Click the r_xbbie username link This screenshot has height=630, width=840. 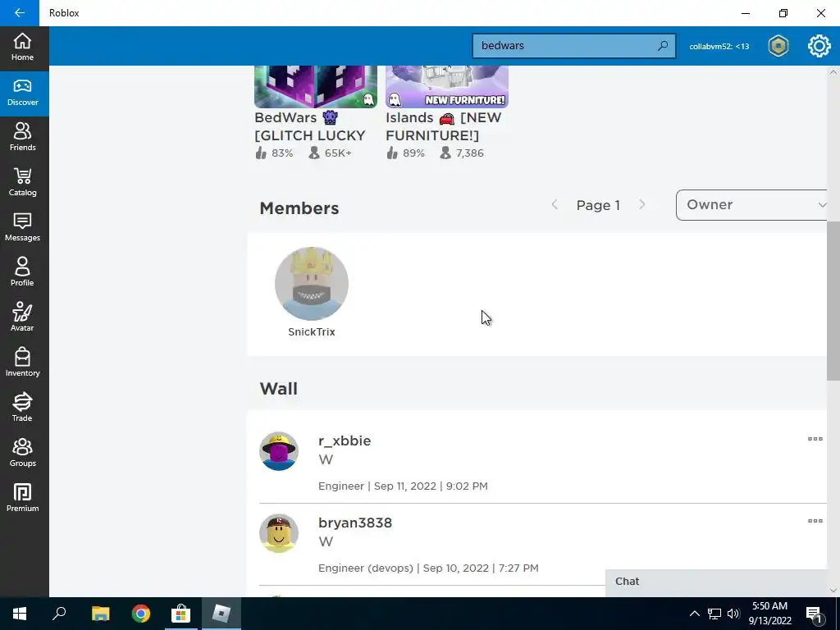[345, 441]
